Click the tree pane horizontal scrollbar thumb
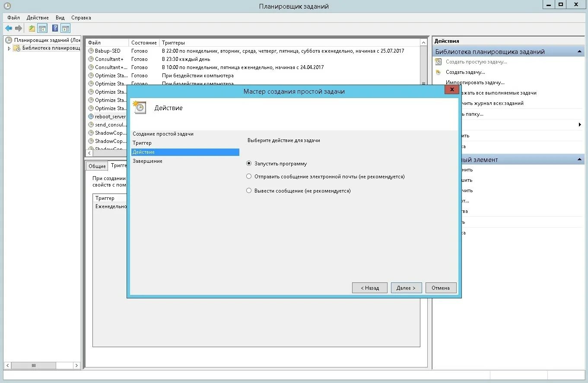The width and height of the screenshot is (588, 383). coord(33,365)
